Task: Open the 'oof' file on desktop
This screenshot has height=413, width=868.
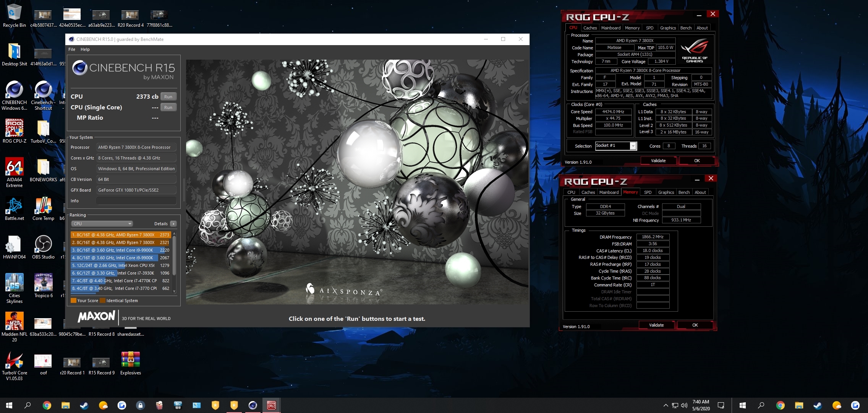Action: (x=43, y=364)
